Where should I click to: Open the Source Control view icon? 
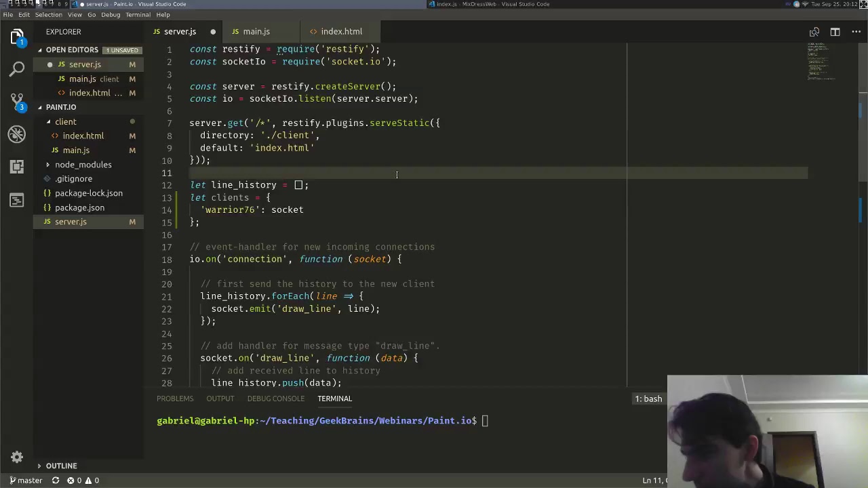point(17,102)
